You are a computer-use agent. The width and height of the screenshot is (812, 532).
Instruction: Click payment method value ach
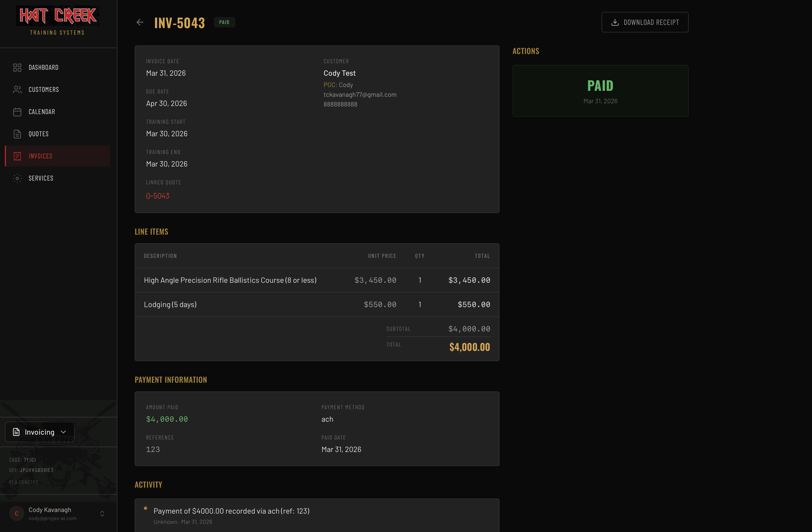coord(327,420)
